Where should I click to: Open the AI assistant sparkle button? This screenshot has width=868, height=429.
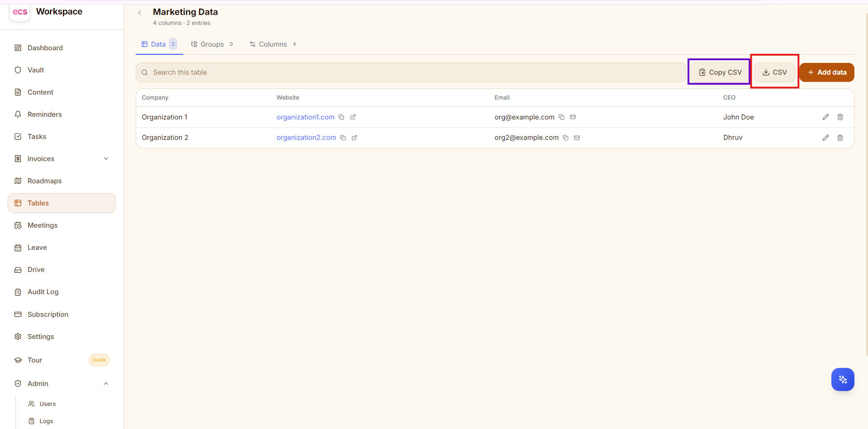[843, 379]
